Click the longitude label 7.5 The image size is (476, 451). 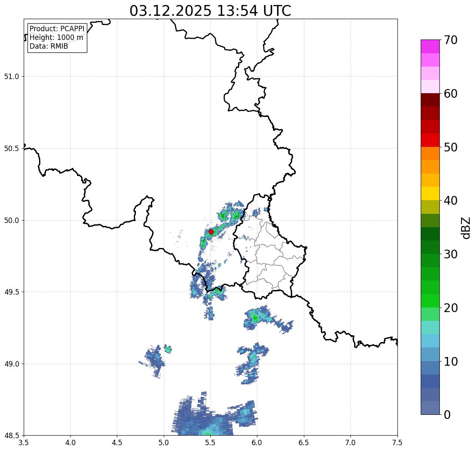click(397, 442)
